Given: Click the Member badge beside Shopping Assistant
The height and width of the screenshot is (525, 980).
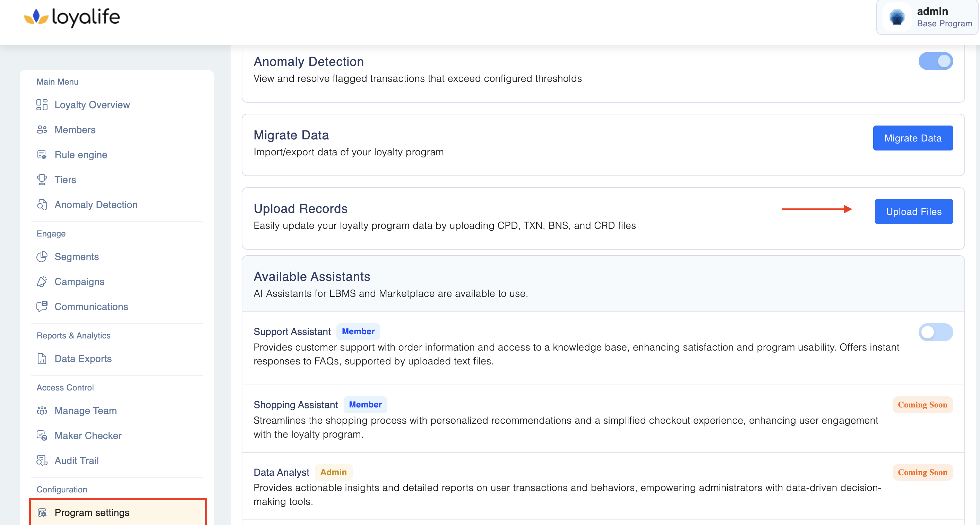Looking at the screenshot, I should [x=365, y=405].
